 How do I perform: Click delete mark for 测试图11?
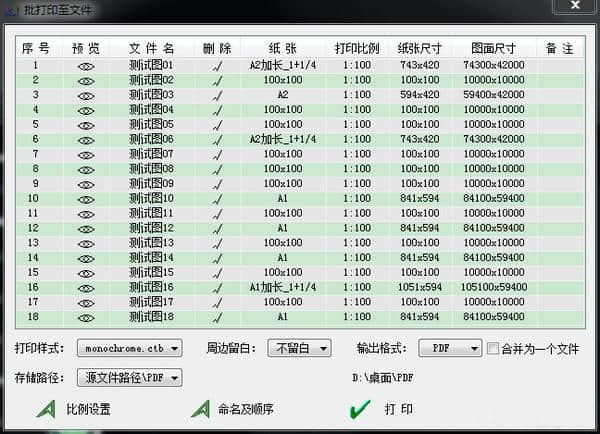pyautogui.click(x=217, y=214)
